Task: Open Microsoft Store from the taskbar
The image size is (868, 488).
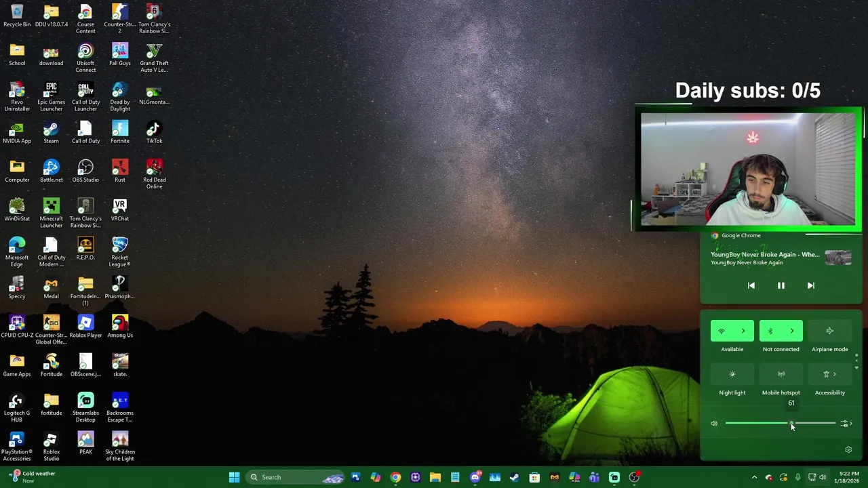Action: click(x=534, y=477)
